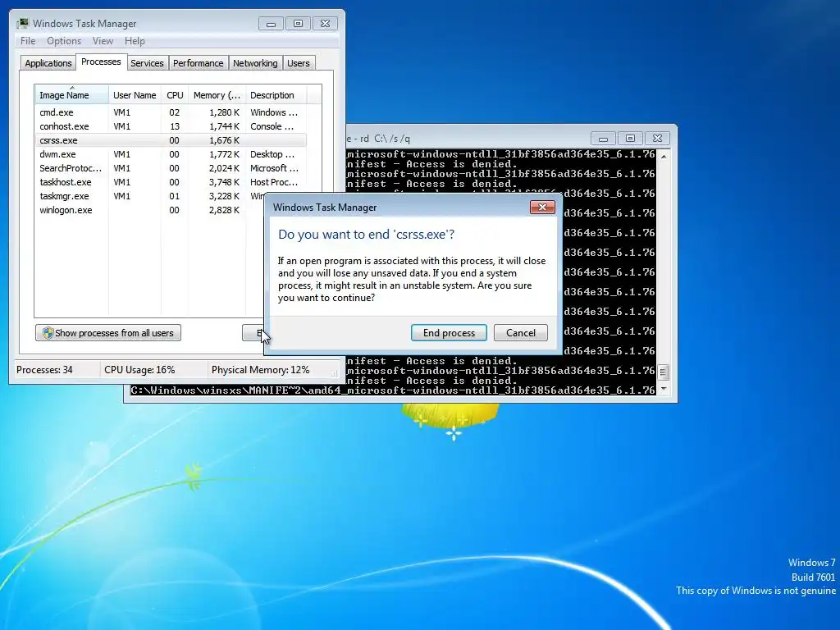Select the cmd.exe process row
The width and height of the screenshot is (840, 630).
click(171, 112)
